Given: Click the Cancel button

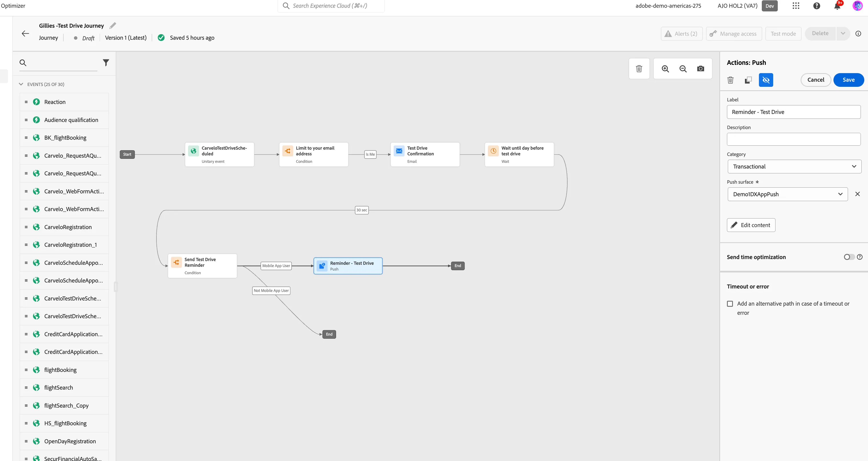Looking at the screenshot, I should coord(815,80).
